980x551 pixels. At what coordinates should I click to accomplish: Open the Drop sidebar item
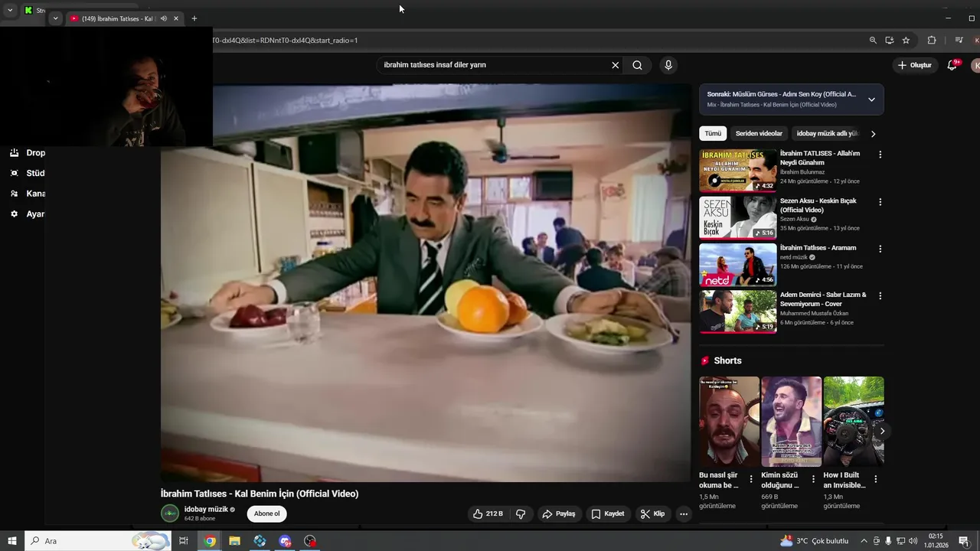click(x=27, y=152)
